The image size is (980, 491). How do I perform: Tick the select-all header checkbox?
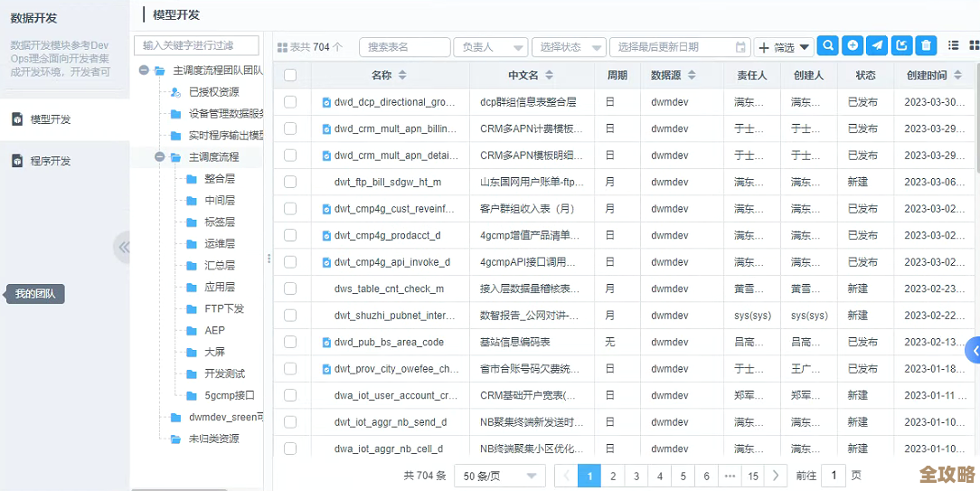[290, 75]
